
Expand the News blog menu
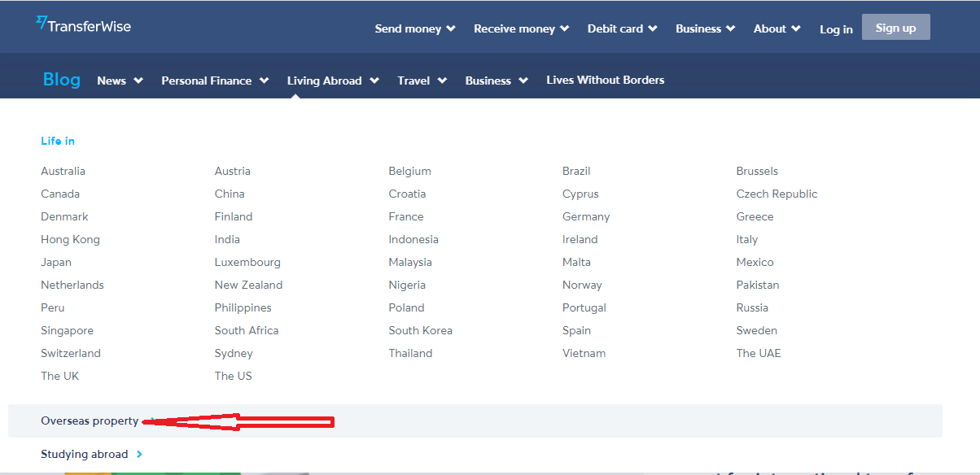pos(120,81)
